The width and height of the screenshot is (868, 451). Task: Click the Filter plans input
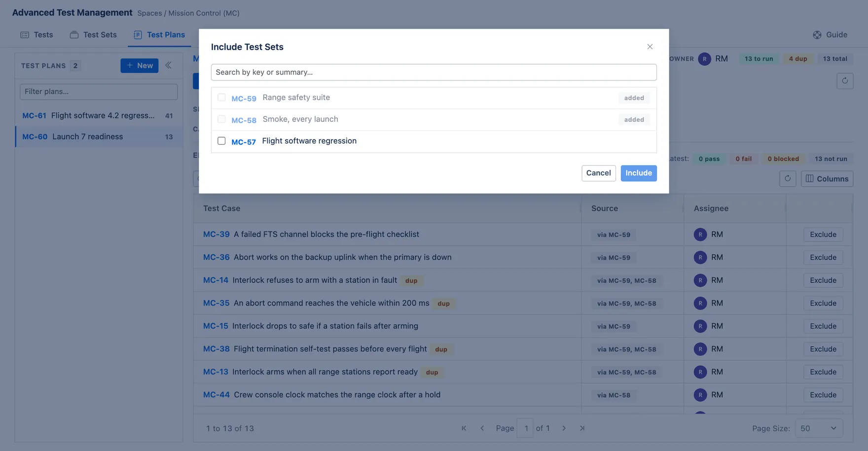tap(99, 92)
